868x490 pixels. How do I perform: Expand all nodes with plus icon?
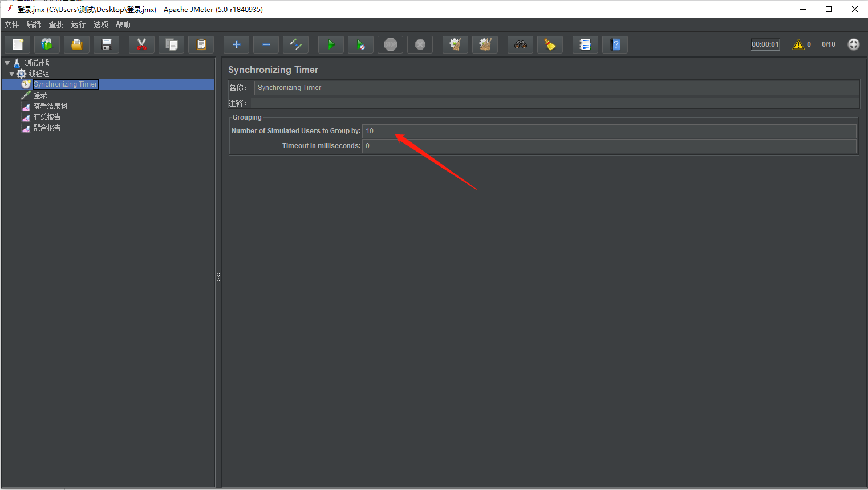[x=236, y=44]
